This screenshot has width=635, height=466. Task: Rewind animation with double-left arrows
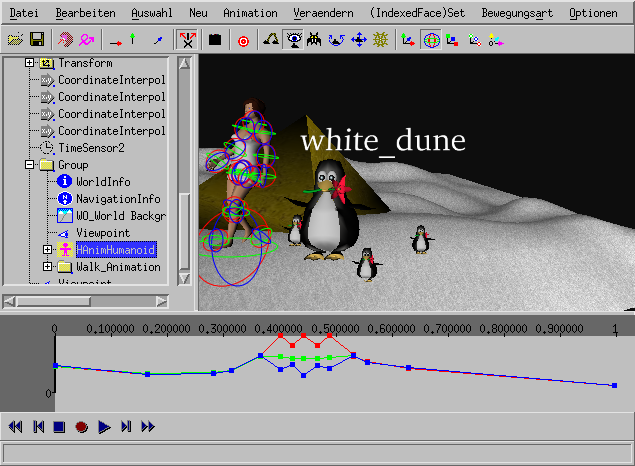[x=15, y=427]
